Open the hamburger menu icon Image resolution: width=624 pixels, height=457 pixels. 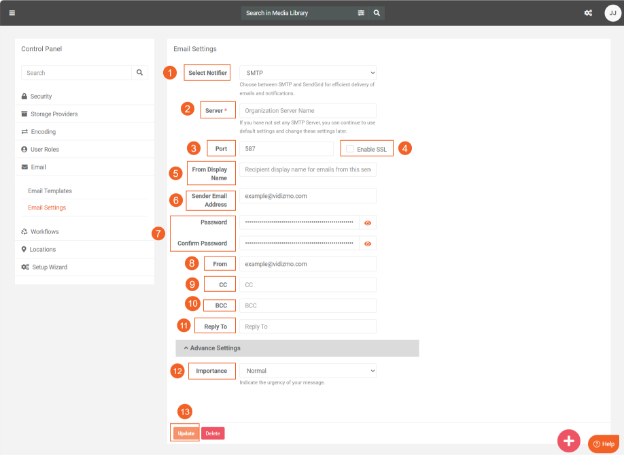coord(11,13)
